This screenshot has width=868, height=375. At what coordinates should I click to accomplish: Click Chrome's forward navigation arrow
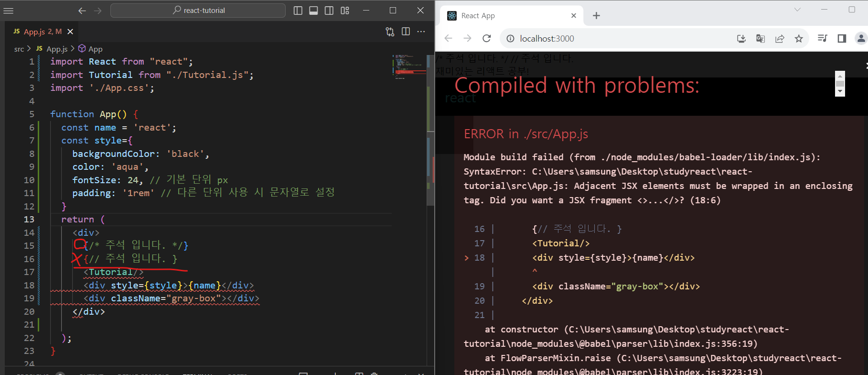pyautogui.click(x=467, y=38)
